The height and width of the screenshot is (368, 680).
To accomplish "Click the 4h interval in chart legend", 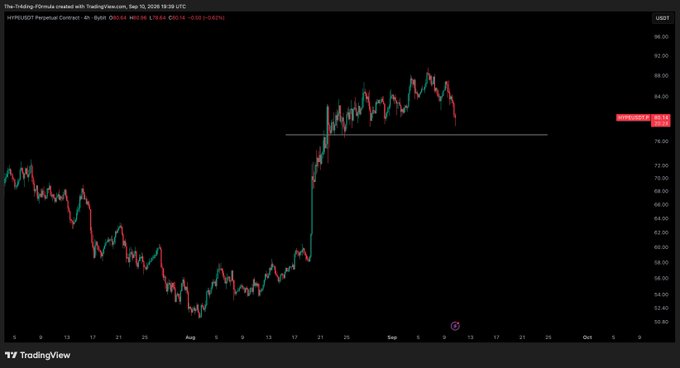I will click(87, 18).
